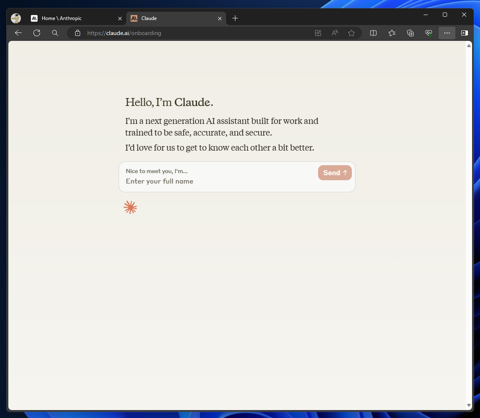Viewport: 480px width, 418px height.
Task: Go back with the back arrow
Action: pyautogui.click(x=18, y=33)
